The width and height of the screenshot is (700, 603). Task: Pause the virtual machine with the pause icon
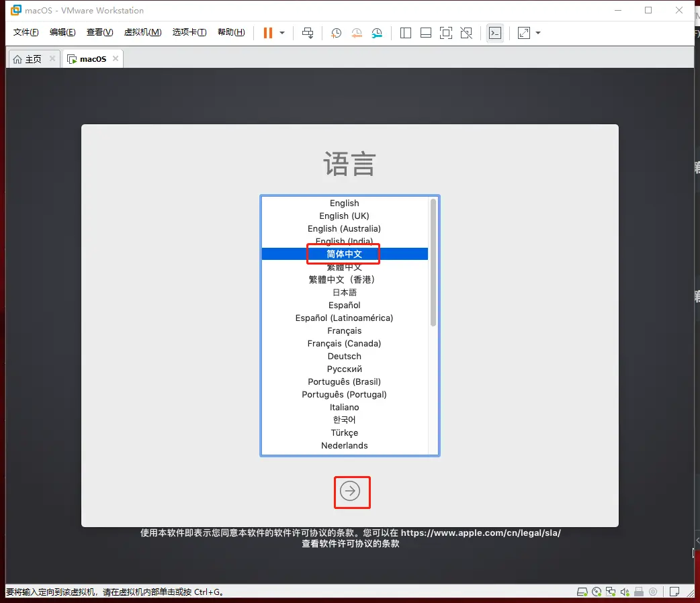(x=268, y=33)
